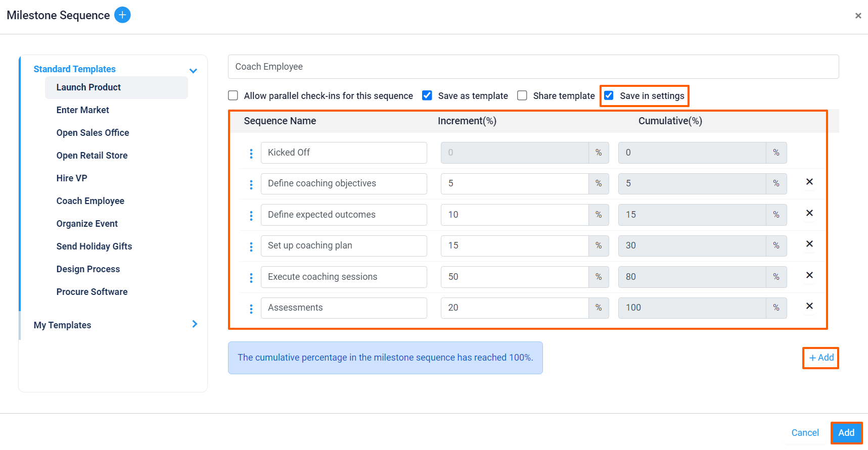This screenshot has height=450, width=868.
Task: Collapse the Standard Templates section
Action: point(193,70)
